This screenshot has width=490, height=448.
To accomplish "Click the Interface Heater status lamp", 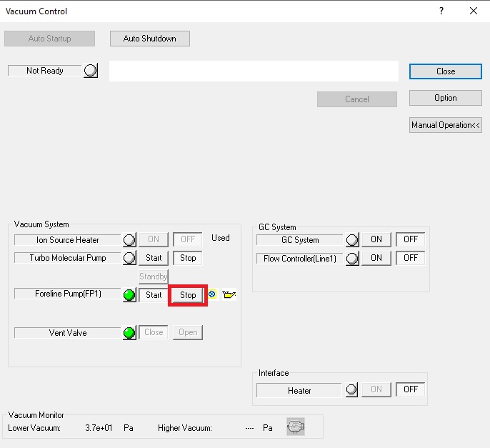I will [352, 390].
